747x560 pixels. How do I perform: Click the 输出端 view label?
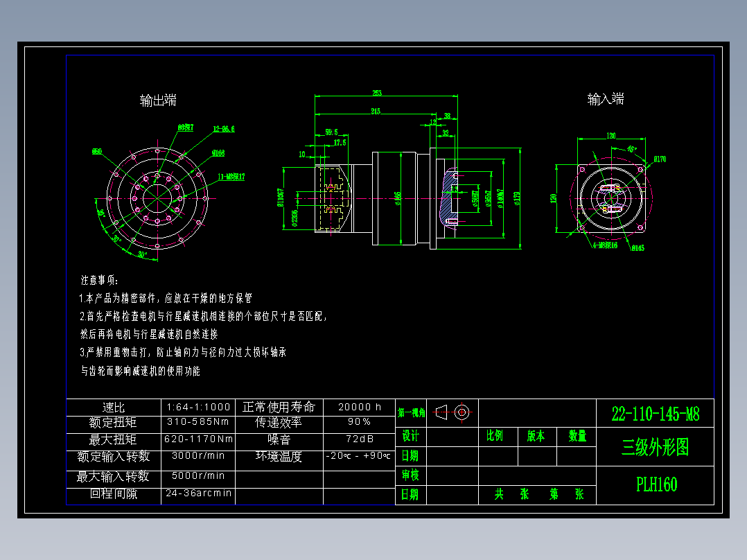[158, 100]
